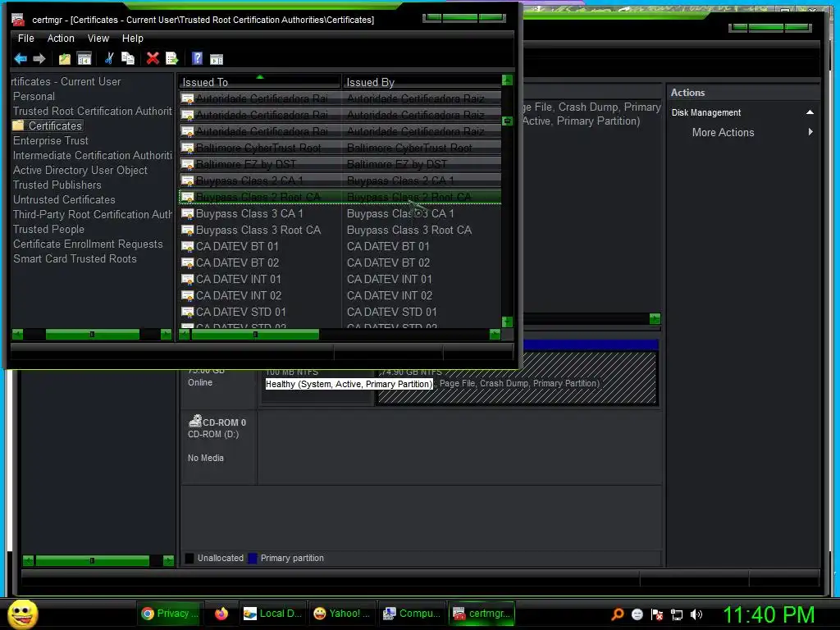Click certificate icon beside Buypass Class 3 CA 1

(187, 214)
